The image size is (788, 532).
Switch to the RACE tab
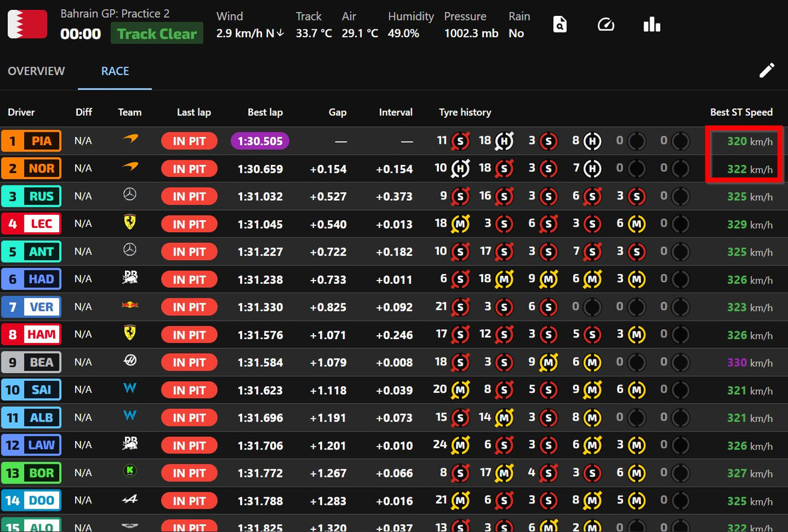[115, 71]
